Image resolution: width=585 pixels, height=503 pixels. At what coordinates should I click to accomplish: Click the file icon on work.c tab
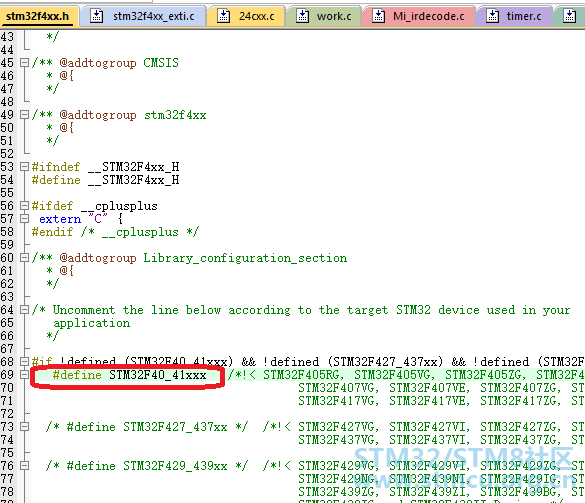click(x=303, y=16)
